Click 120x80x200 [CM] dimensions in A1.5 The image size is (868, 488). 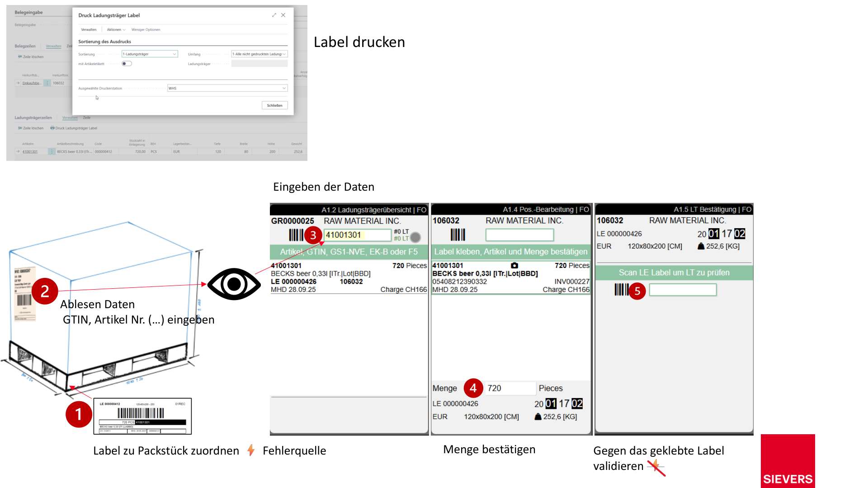pos(655,246)
